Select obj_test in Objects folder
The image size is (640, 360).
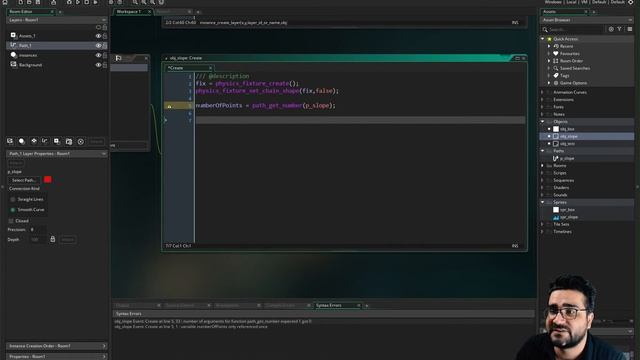[x=567, y=144]
